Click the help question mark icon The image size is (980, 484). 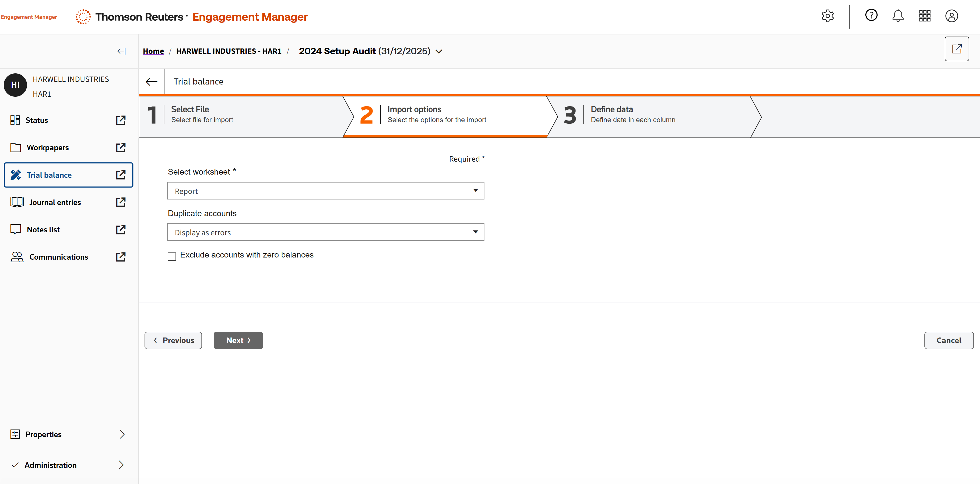tap(871, 15)
